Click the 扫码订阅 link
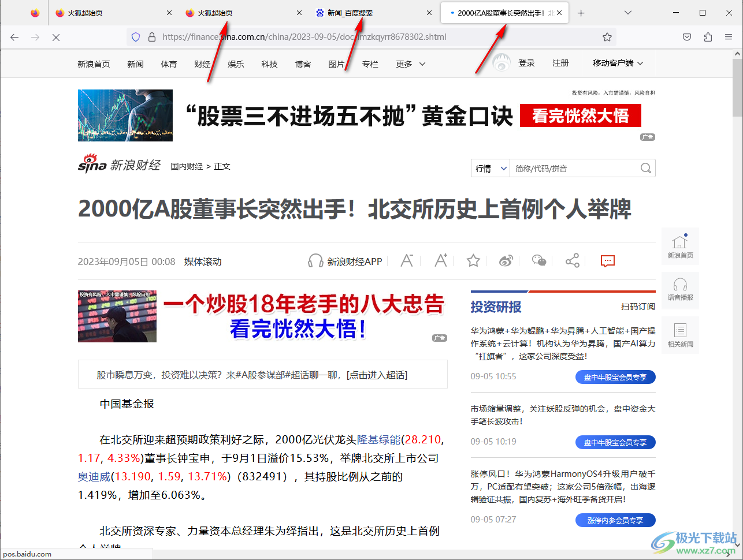The width and height of the screenshot is (743, 560). coord(638,307)
